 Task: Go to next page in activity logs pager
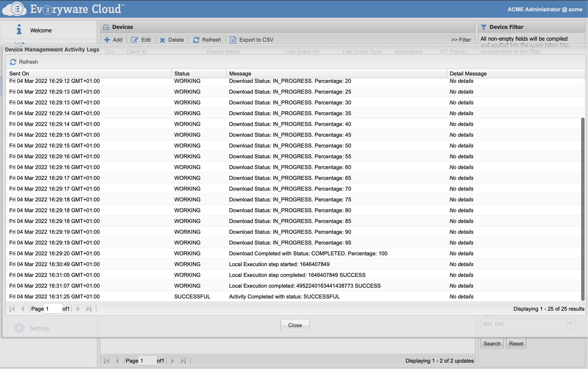[x=78, y=309]
